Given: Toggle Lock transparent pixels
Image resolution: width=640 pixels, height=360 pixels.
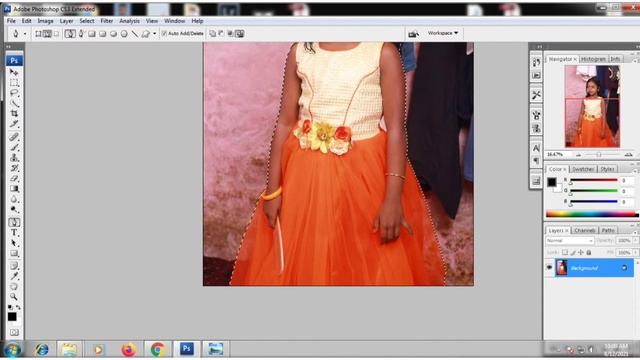Looking at the screenshot, I should coord(564,253).
